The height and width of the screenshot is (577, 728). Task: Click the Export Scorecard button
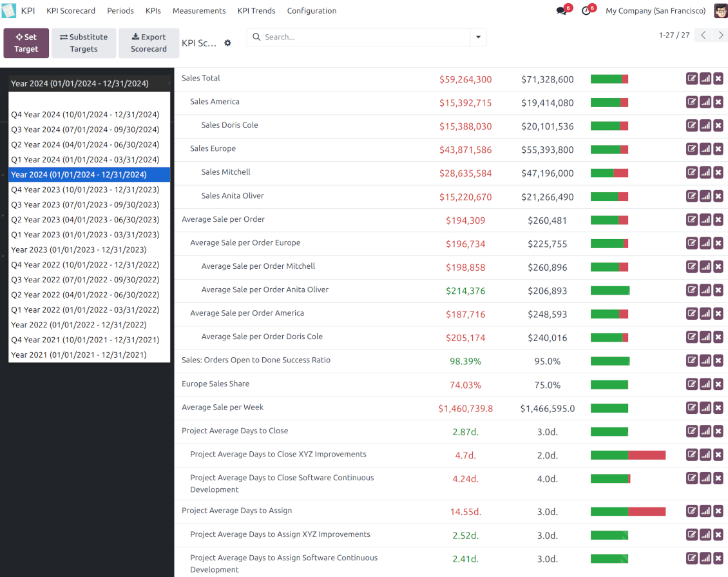[149, 43]
